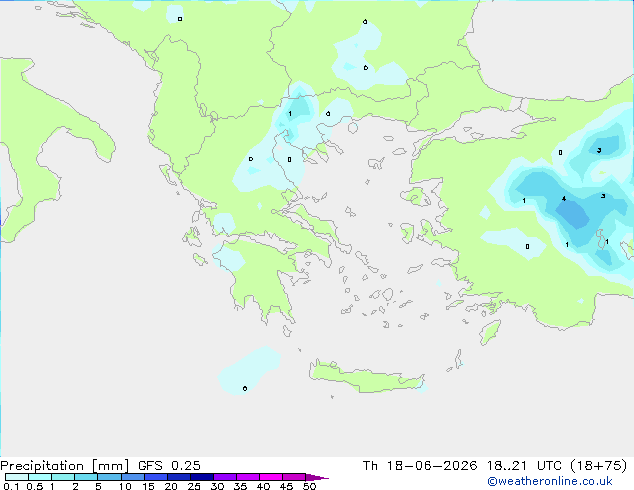Click the 25–30 mm dark blue swatch

pos(202,477)
